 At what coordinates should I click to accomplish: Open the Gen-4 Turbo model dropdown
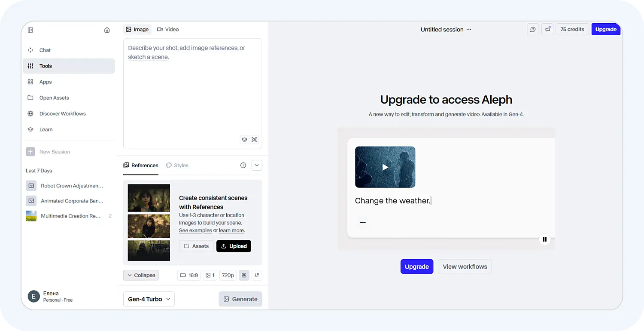point(149,299)
